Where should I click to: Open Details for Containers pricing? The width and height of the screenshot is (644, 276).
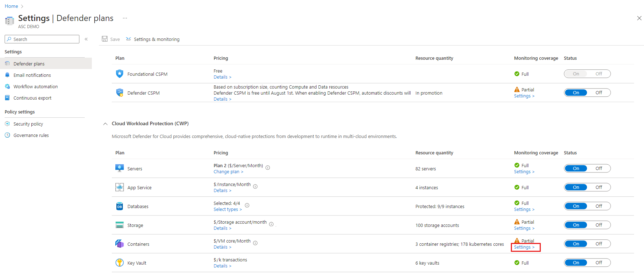(222, 247)
